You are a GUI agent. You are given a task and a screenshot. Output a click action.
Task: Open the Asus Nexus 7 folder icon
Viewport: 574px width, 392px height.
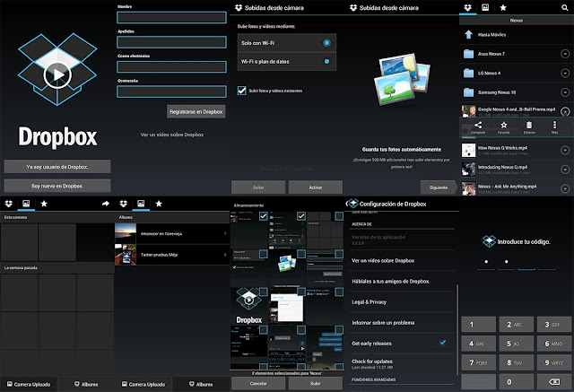(468, 54)
